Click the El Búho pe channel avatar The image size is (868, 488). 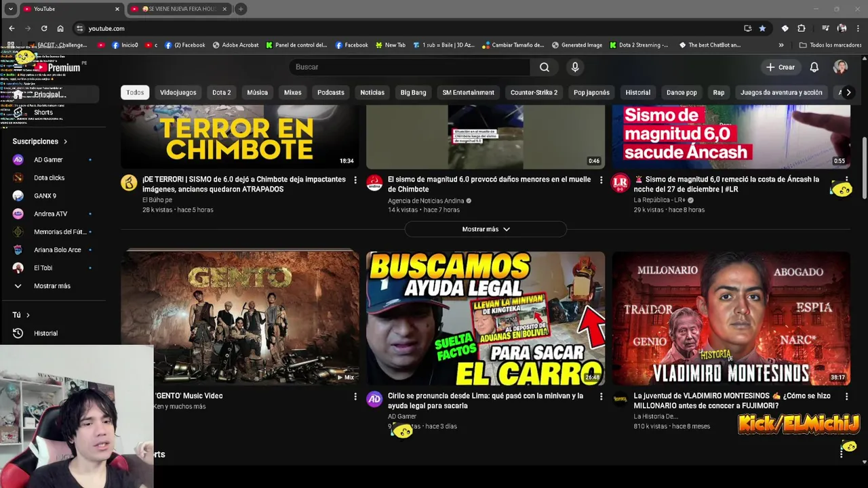[129, 183]
